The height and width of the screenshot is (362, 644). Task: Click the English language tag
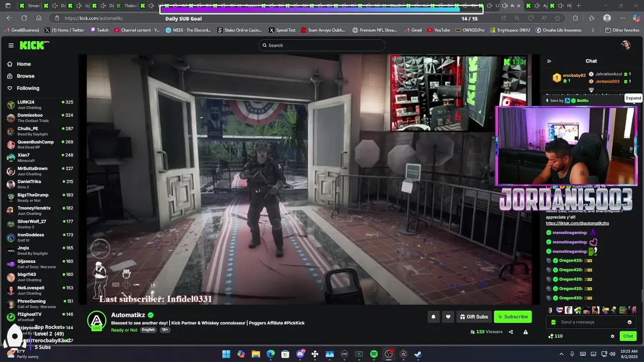(x=148, y=330)
